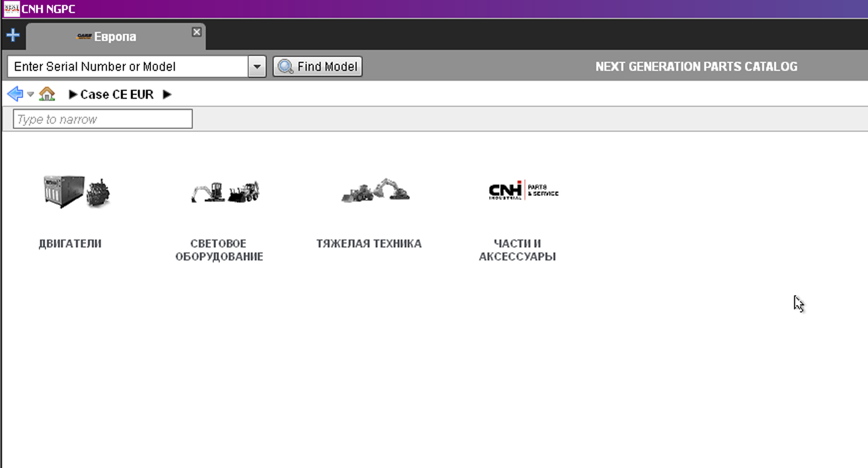Expand the arrow before Case CE EUR
The height and width of the screenshot is (468, 868).
[x=72, y=94]
